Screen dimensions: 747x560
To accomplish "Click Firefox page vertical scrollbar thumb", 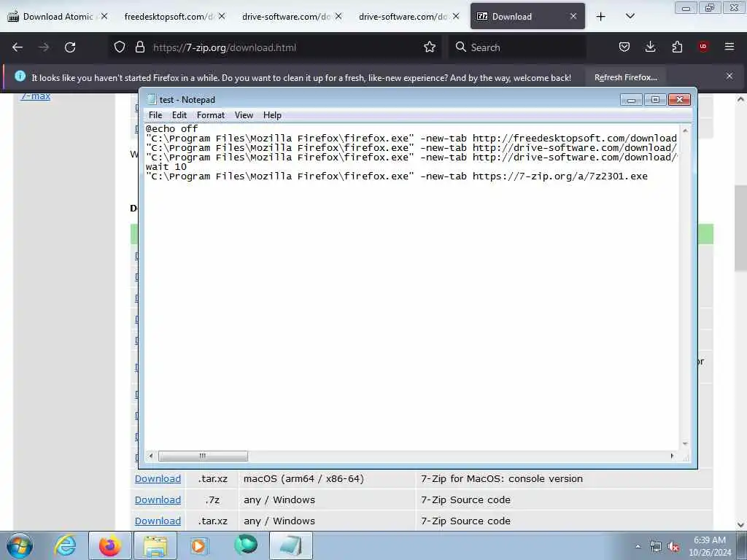I will coord(740,227).
